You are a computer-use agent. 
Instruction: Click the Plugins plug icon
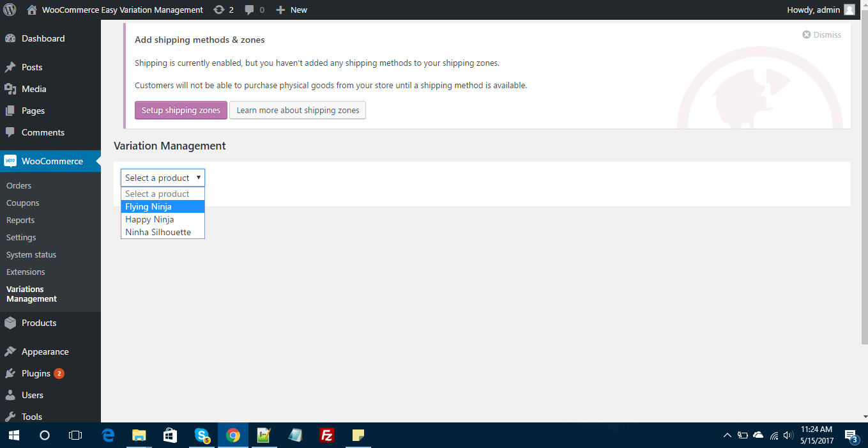tap(10, 373)
